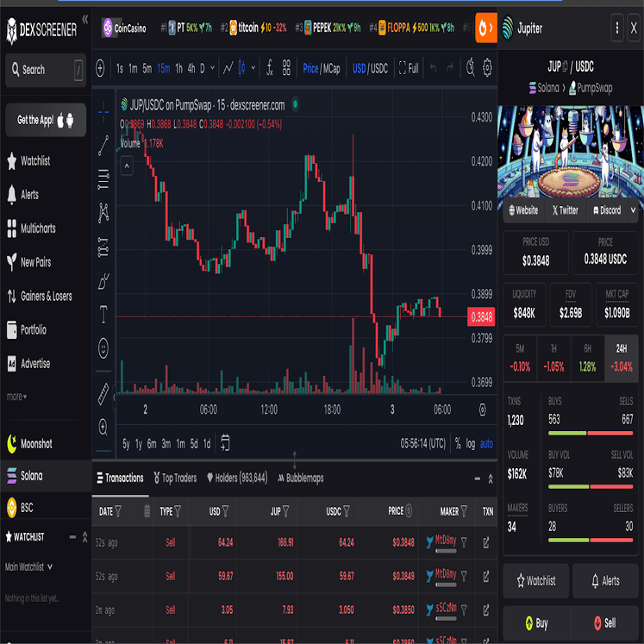Redo the chart action
Image resolution: width=644 pixels, height=644 pixels.
(x=450, y=68)
